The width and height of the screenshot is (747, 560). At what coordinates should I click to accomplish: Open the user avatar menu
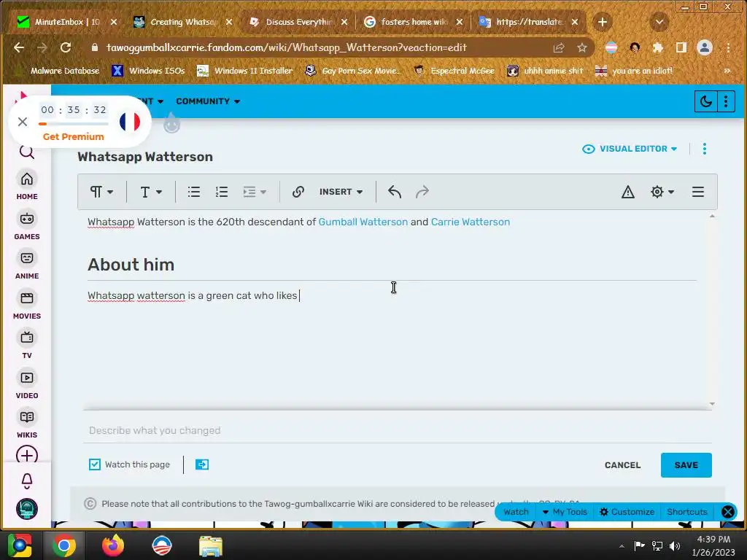coord(27,509)
